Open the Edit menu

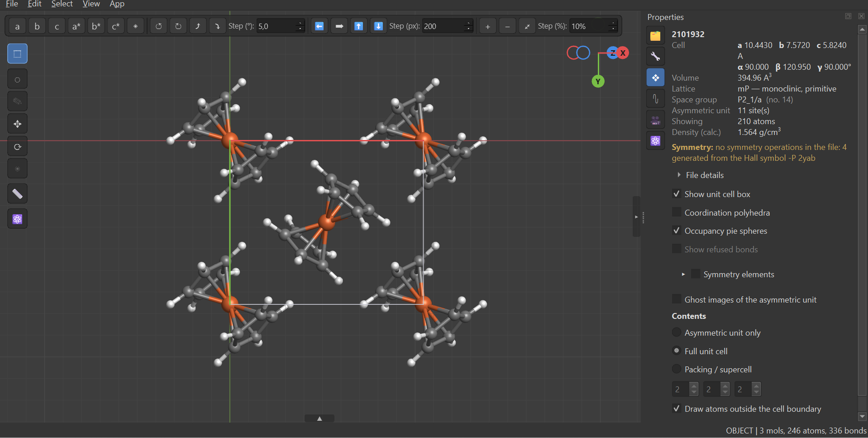coord(34,4)
